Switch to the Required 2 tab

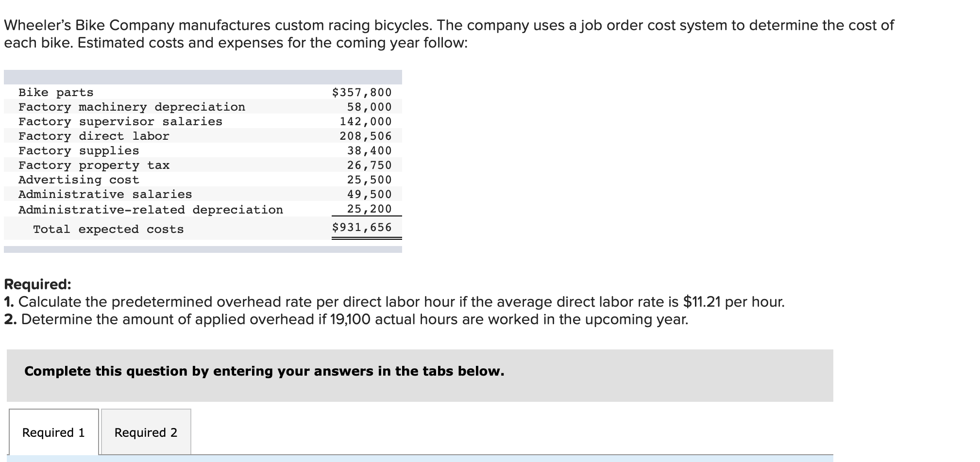(146, 432)
